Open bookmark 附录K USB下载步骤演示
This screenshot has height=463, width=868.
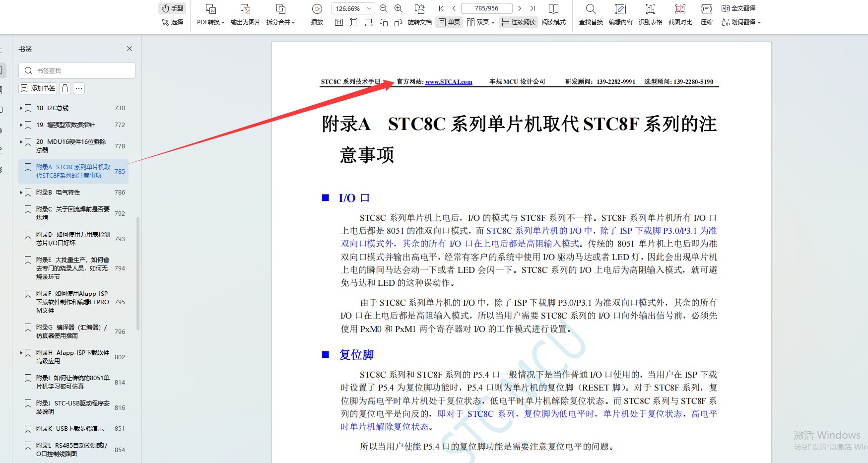point(73,428)
